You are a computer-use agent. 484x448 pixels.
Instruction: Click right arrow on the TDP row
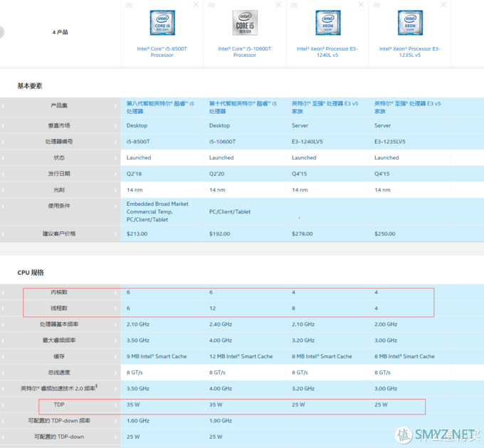point(117,405)
